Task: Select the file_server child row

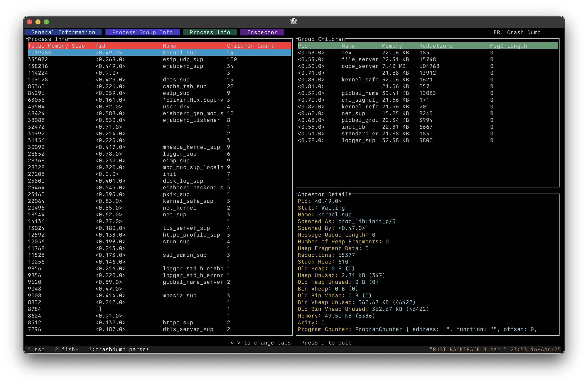Action: point(360,59)
